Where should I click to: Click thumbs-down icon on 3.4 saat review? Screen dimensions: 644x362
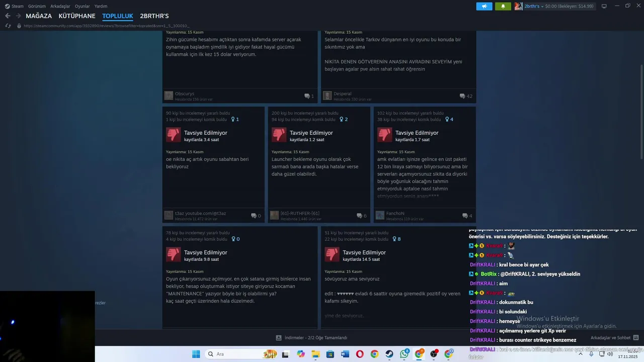point(174,135)
